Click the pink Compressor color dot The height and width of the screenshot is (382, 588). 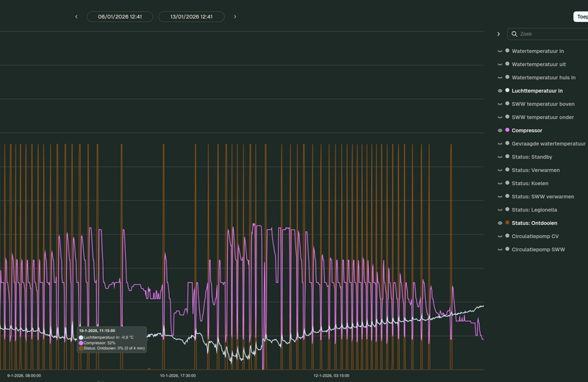[x=507, y=130]
